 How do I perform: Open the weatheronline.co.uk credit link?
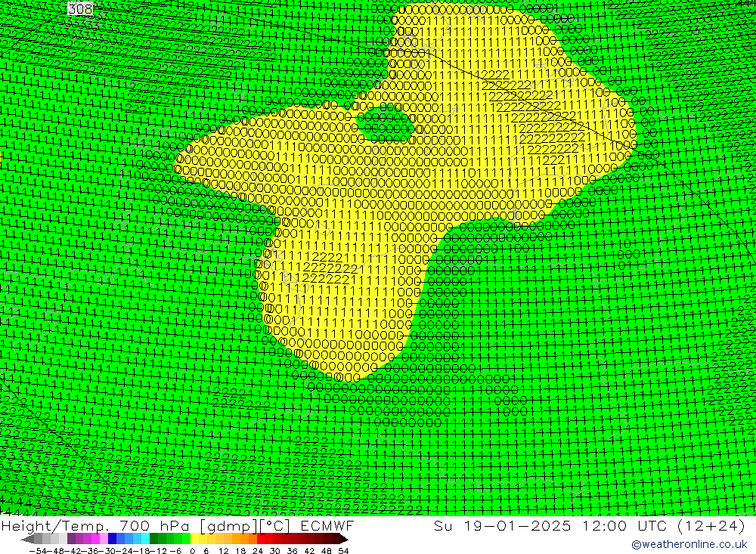coord(689,544)
